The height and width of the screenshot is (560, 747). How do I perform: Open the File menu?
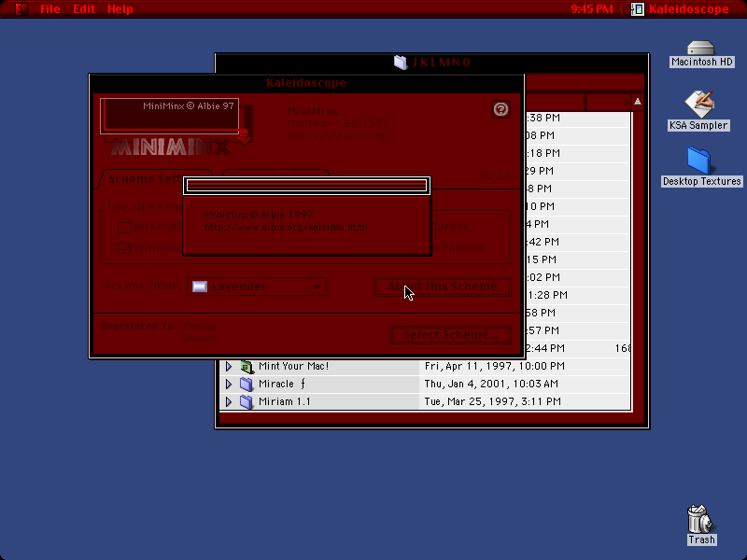[50, 9]
